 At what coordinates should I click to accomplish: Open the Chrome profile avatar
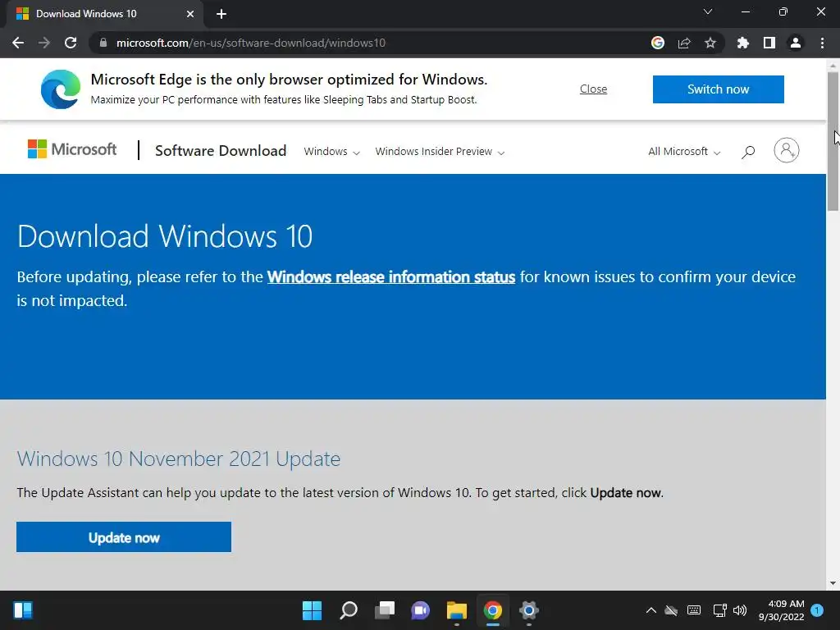coord(796,43)
